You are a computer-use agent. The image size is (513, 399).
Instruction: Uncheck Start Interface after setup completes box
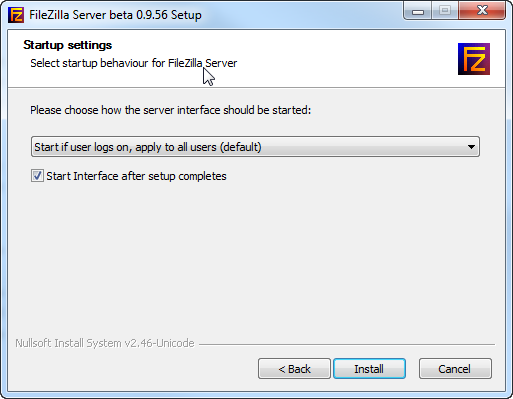tap(37, 176)
